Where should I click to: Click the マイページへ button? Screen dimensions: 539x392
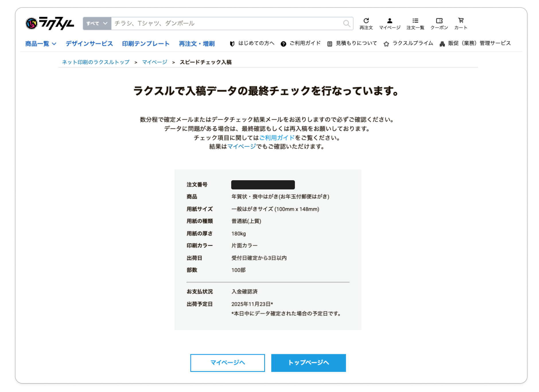tap(227, 363)
